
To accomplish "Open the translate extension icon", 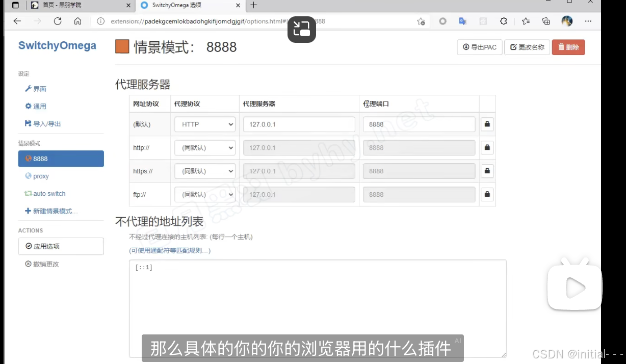I will click(x=462, y=21).
